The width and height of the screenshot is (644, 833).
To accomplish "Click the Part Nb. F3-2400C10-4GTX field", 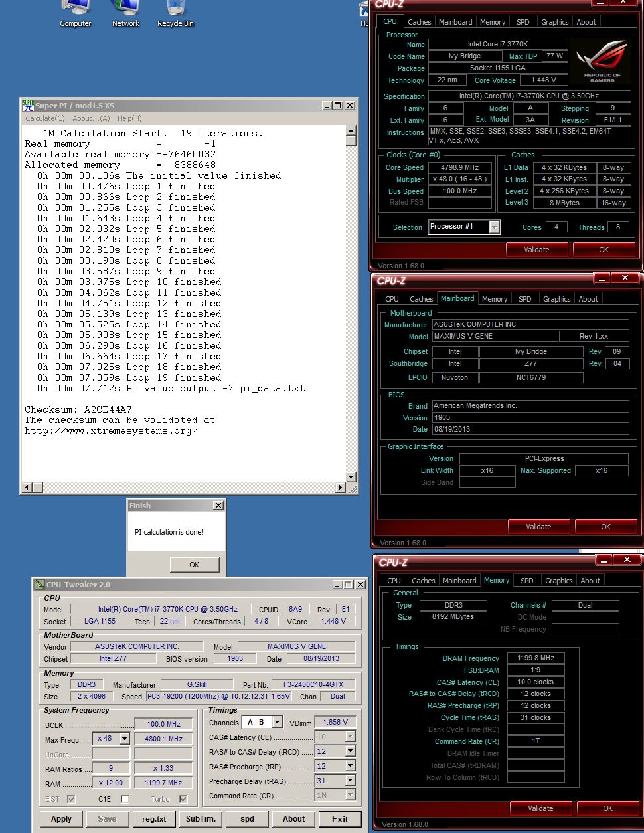I will pyautogui.click(x=315, y=684).
